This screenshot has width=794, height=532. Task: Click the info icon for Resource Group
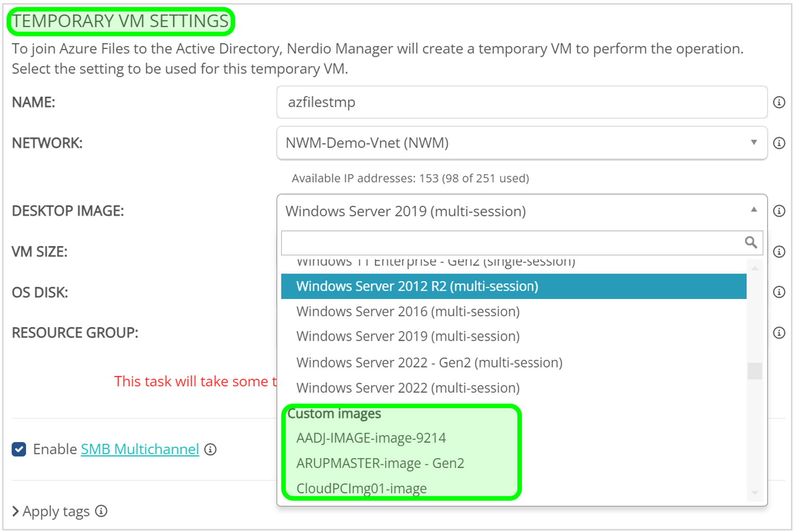click(x=778, y=333)
